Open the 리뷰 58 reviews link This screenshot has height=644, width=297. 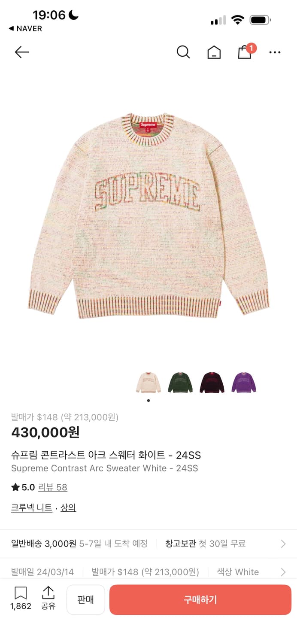coord(53,487)
